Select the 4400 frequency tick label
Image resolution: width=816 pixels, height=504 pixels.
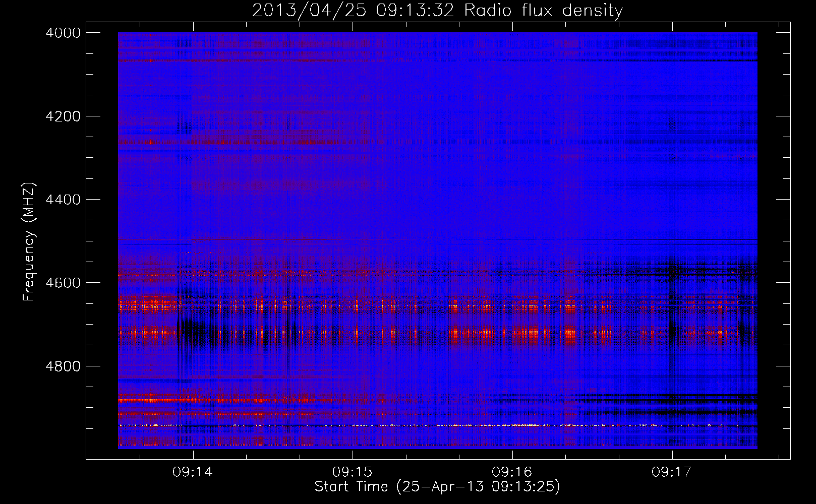pyautogui.click(x=63, y=200)
